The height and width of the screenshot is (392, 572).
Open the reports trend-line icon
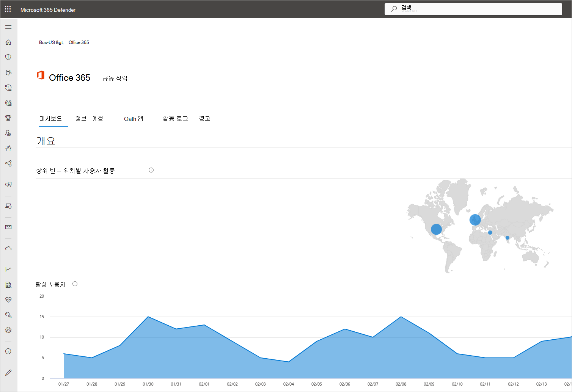[8, 269]
